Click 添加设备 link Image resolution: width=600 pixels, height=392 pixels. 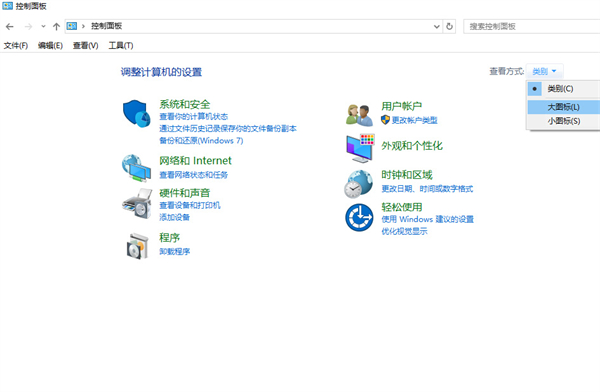[x=174, y=217]
